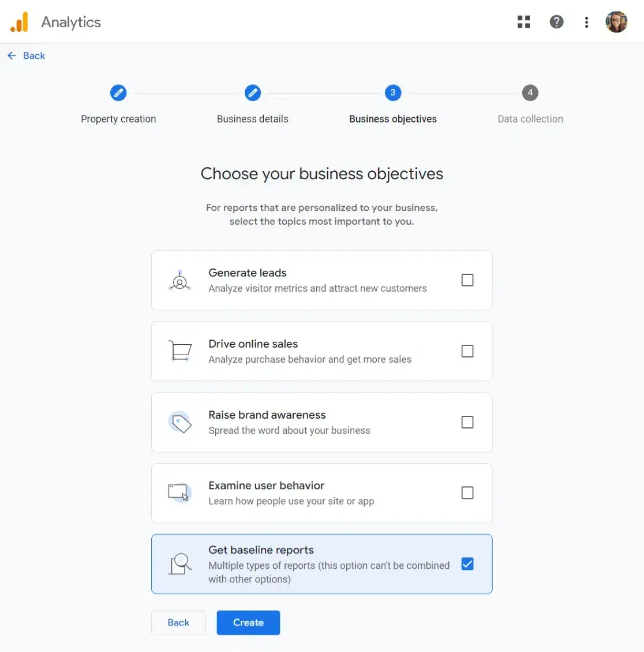This screenshot has width=644, height=652.
Task: Click the blue Create button
Action: (248, 623)
